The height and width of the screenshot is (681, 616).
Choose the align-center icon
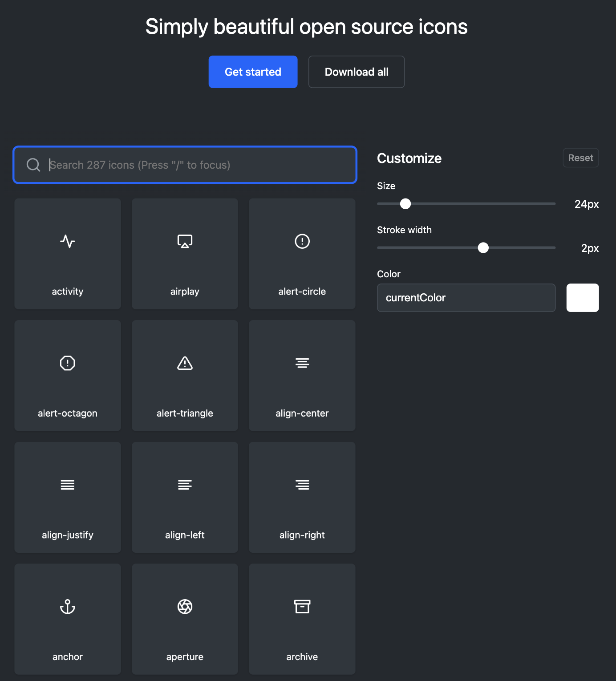(302, 376)
